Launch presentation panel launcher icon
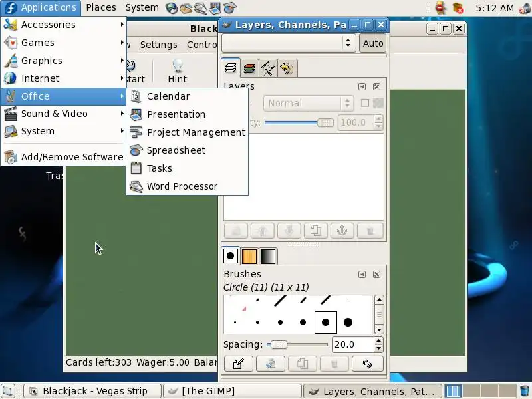 (x=215, y=8)
